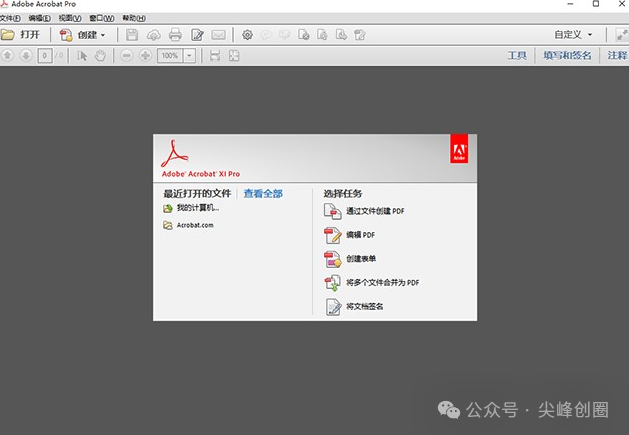629x435 pixels.
Task: Open the 自定义 dropdown
Action: click(x=573, y=35)
